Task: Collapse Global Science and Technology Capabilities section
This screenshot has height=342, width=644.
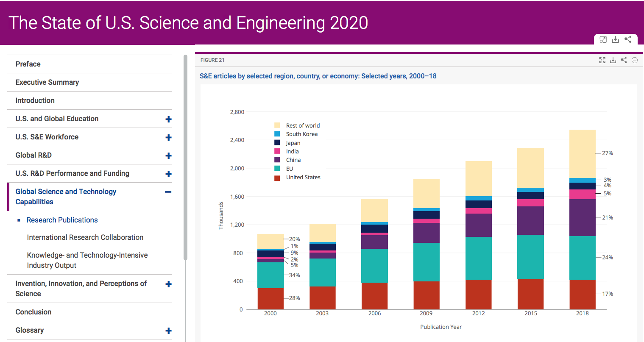Action: click(x=168, y=192)
